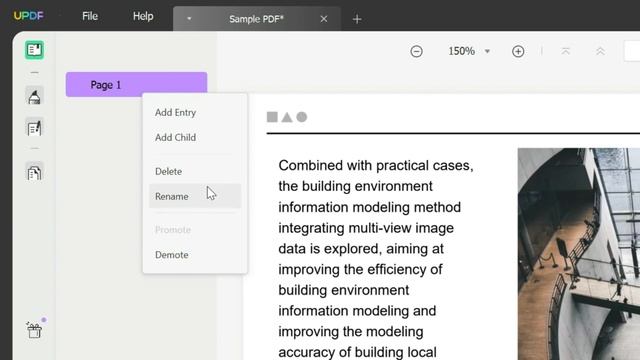Close the Sample PDF tab
Viewport: 640px width, 360px height.
(324, 19)
